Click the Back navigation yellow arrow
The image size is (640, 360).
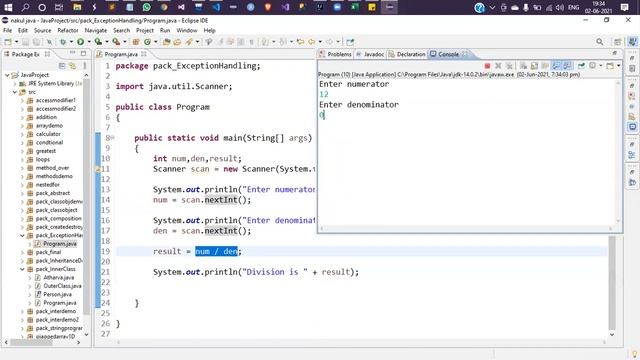[312, 42]
